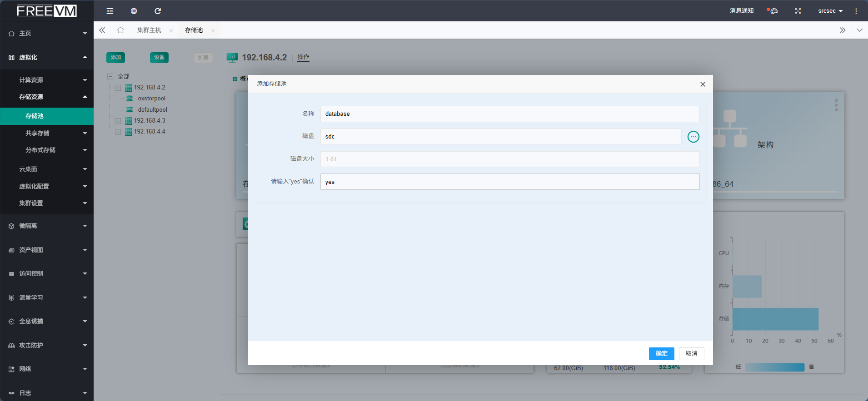
Task: Cancel with the 取消 button
Action: (691, 354)
